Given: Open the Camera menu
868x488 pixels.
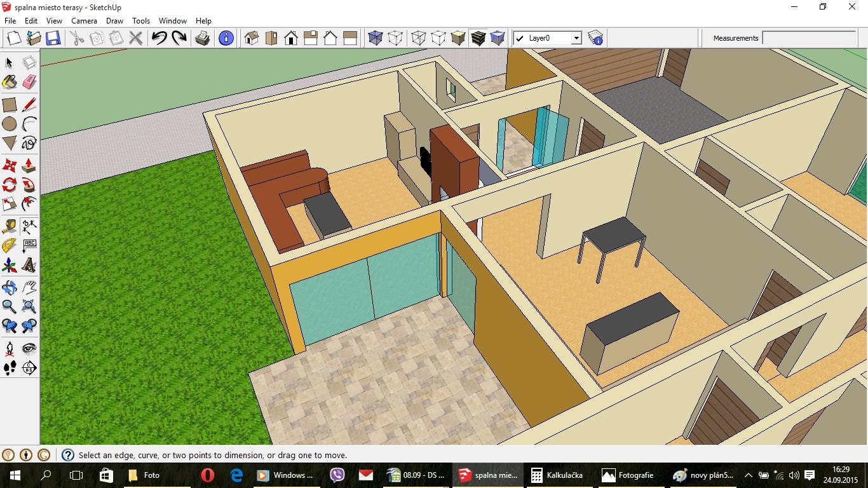Looking at the screenshot, I should [x=84, y=20].
